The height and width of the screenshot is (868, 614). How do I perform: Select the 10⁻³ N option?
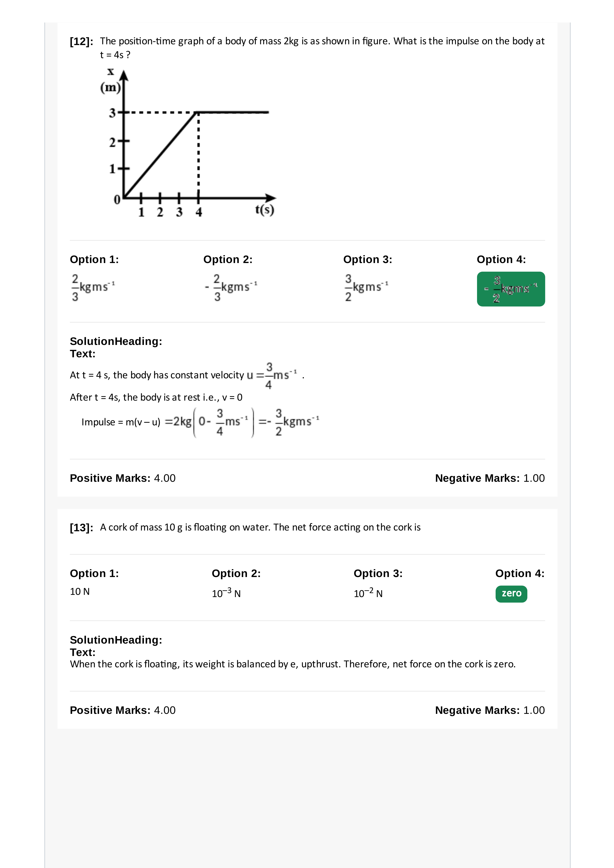pos(226,593)
